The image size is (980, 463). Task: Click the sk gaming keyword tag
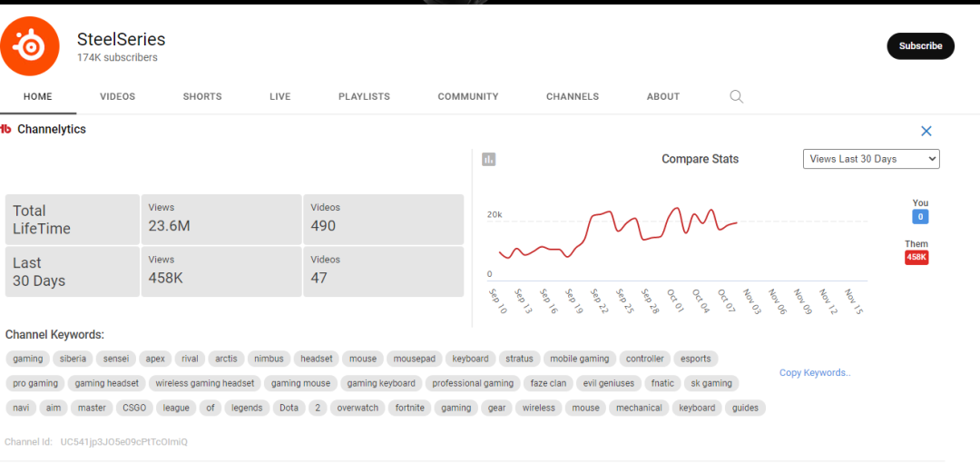[711, 383]
